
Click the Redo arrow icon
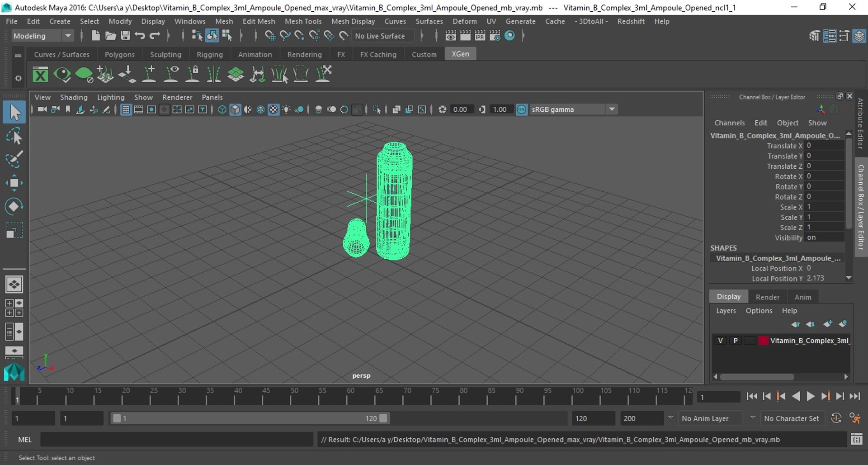click(155, 36)
